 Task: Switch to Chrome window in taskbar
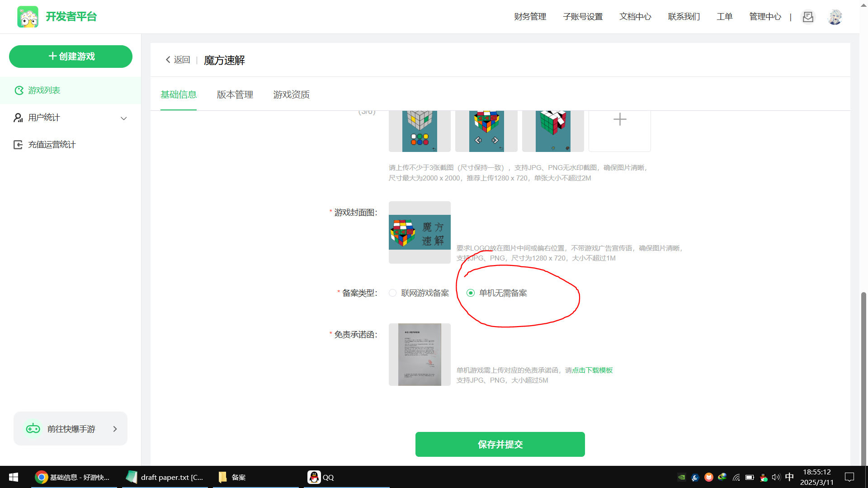(74, 477)
